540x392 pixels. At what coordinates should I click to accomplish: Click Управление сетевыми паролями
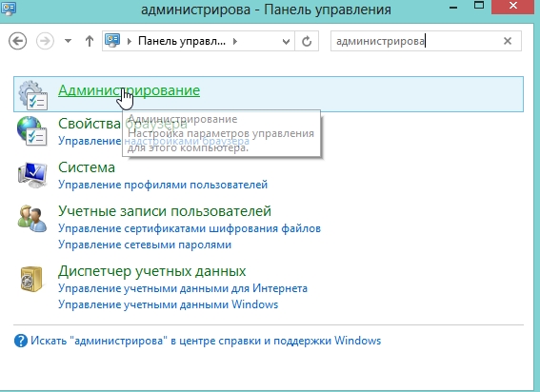[x=145, y=245]
